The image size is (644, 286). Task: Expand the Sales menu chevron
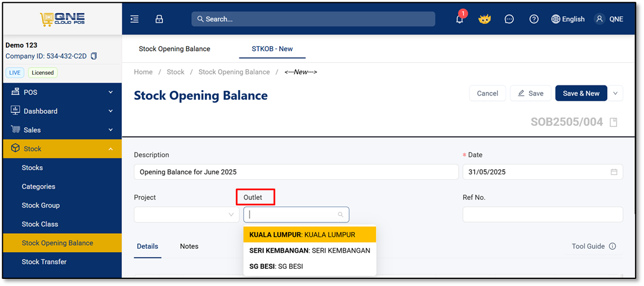point(111,130)
